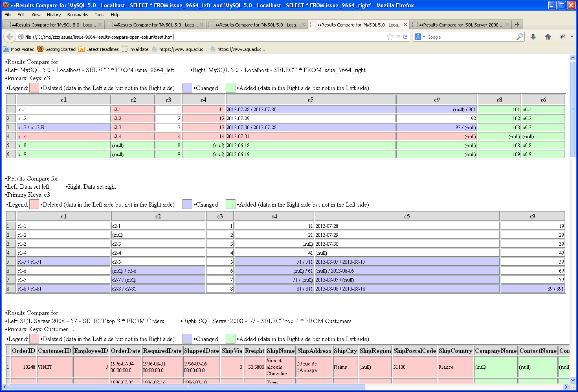Click the Google search magnifier icon
This screenshot has height=392, width=578.
click(520, 37)
